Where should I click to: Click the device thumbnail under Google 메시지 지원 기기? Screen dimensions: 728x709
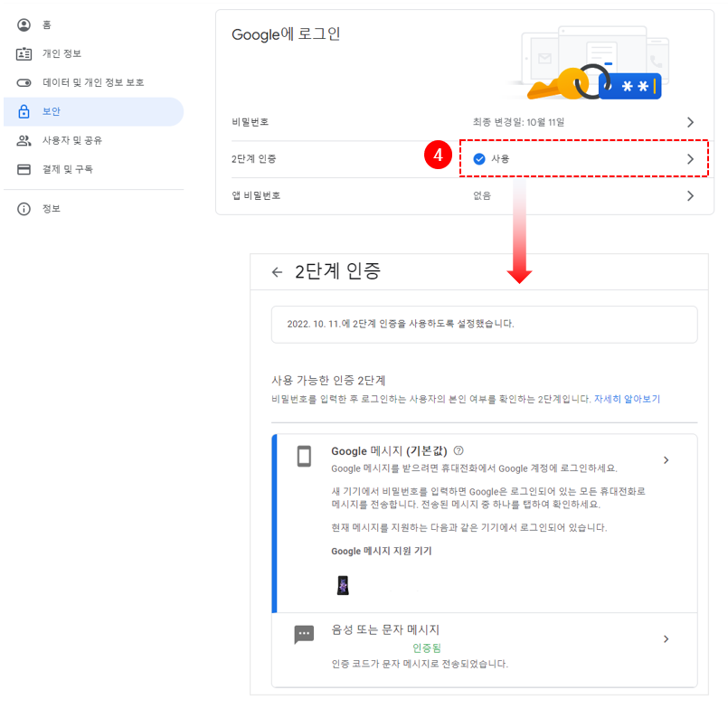coord(343,585)
